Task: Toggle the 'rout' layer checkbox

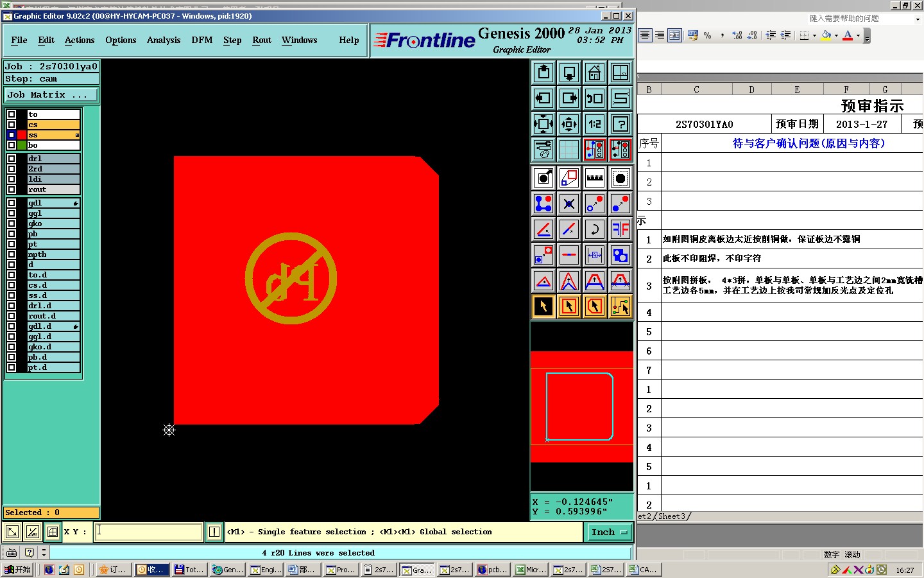Action: click(12, 189)
